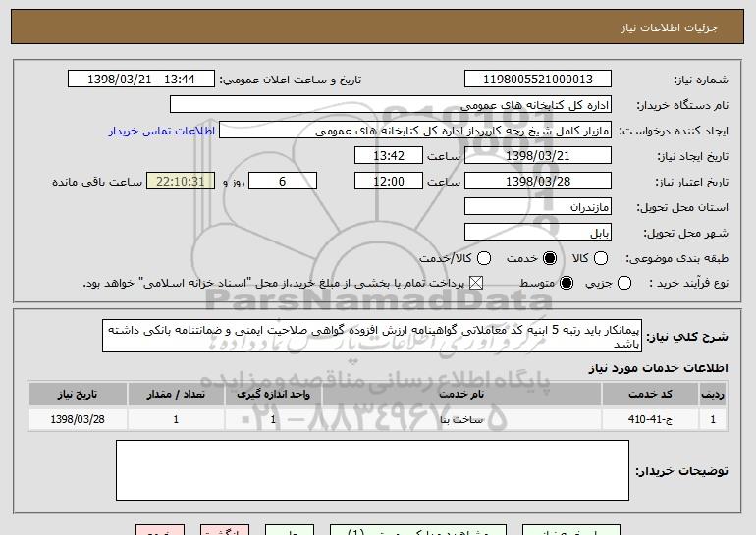Toggle the اسناد خزانه اسلامی payment checkbox
This screenshot has width=756, height=535.
[476, 283]
